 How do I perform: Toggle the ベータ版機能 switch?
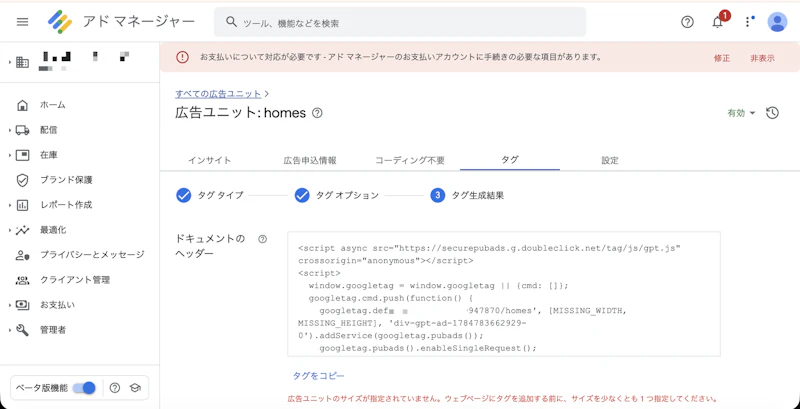[x=84, y=388]
